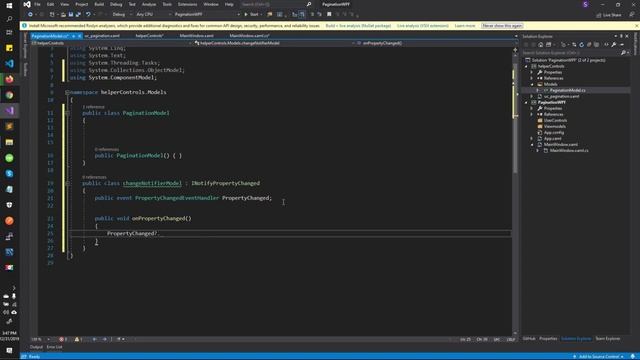Click the Live Share button
The image size is (640, 360).
tap(609, 15)
